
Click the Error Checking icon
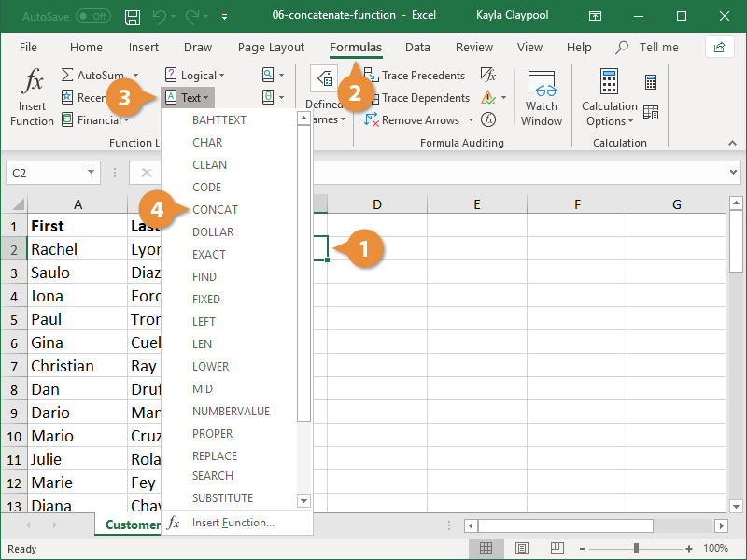point(486,97)
